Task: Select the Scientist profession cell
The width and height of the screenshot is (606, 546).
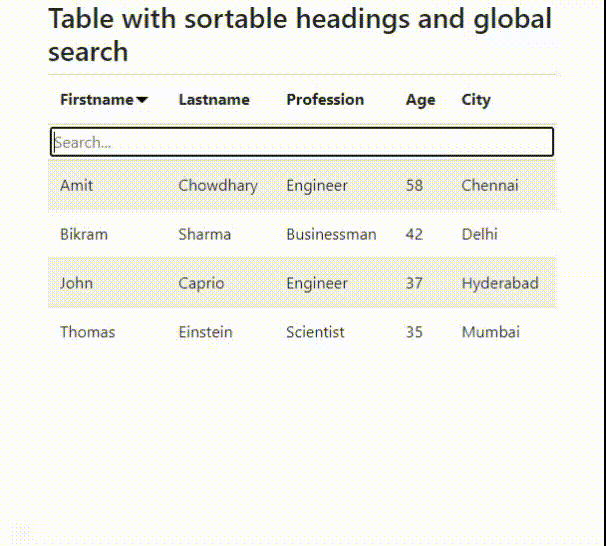Action: click(x=315, y=332)
